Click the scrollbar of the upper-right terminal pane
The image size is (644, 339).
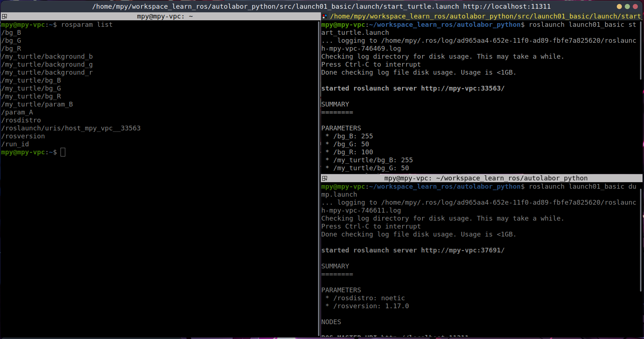tap(641, 51)
